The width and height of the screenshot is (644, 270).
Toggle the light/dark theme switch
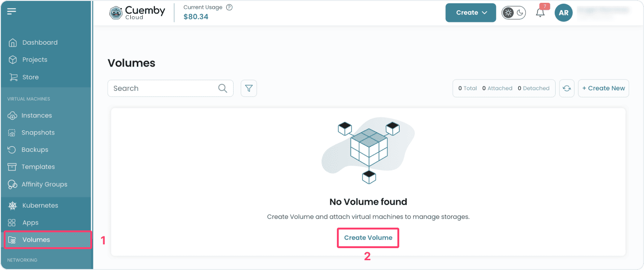[514, 13]
